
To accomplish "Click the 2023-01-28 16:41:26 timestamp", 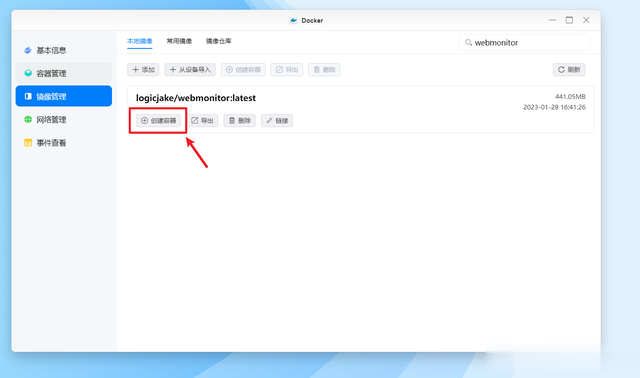I will [554, 107].
